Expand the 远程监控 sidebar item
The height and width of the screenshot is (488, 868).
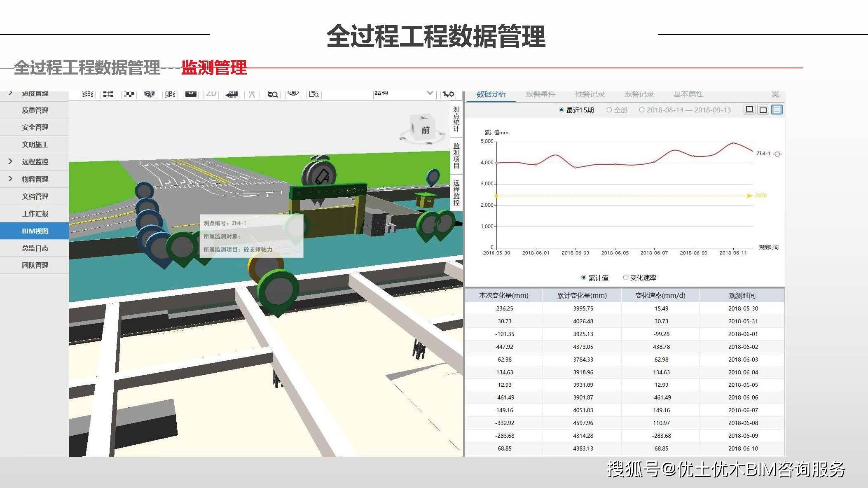(x=10, y=161)
